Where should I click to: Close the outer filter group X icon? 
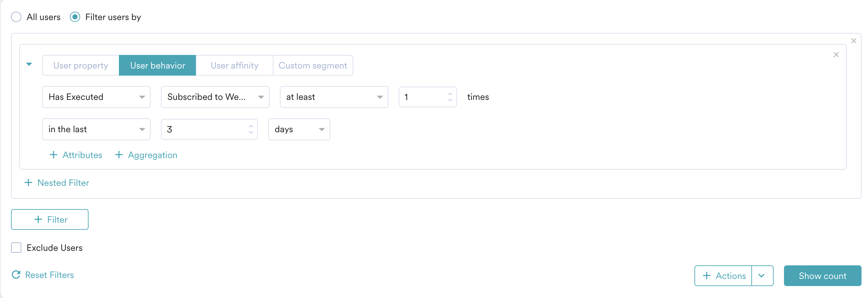coord(853,41)
